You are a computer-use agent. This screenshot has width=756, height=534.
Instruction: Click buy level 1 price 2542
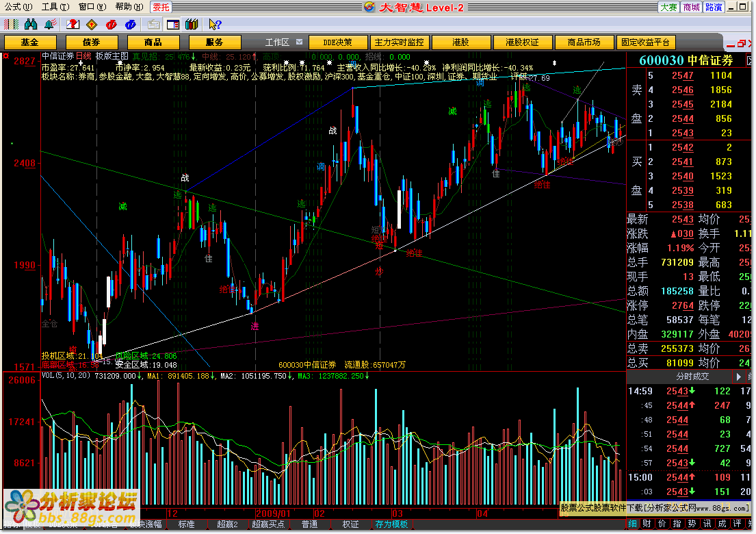coord(683,148)
